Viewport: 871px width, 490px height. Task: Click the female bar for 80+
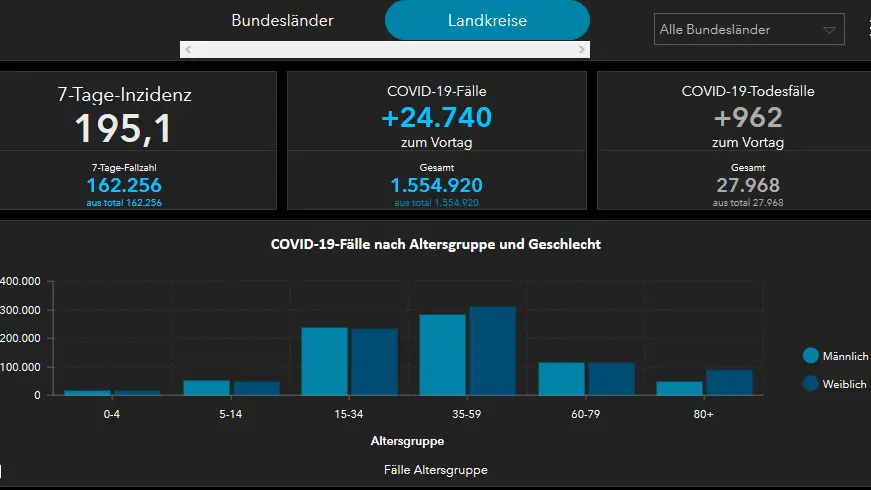[729, 382]
